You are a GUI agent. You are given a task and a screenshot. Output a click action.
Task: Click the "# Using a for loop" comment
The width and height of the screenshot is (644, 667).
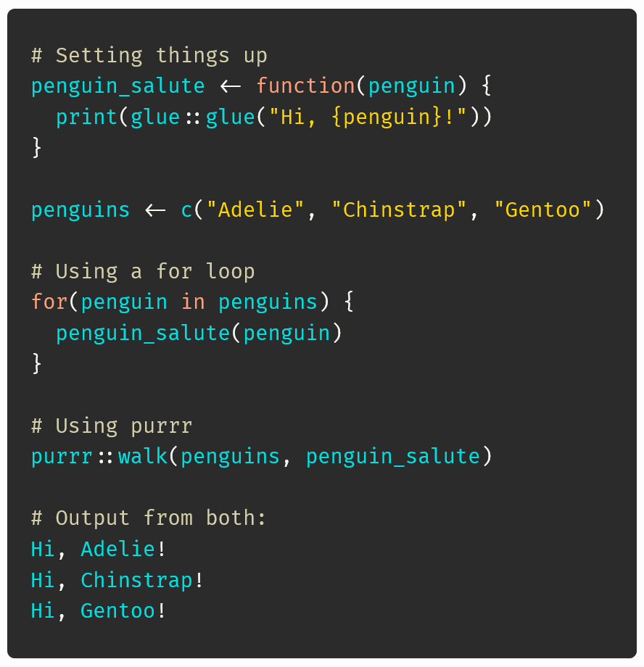click(x=143, y=272)
